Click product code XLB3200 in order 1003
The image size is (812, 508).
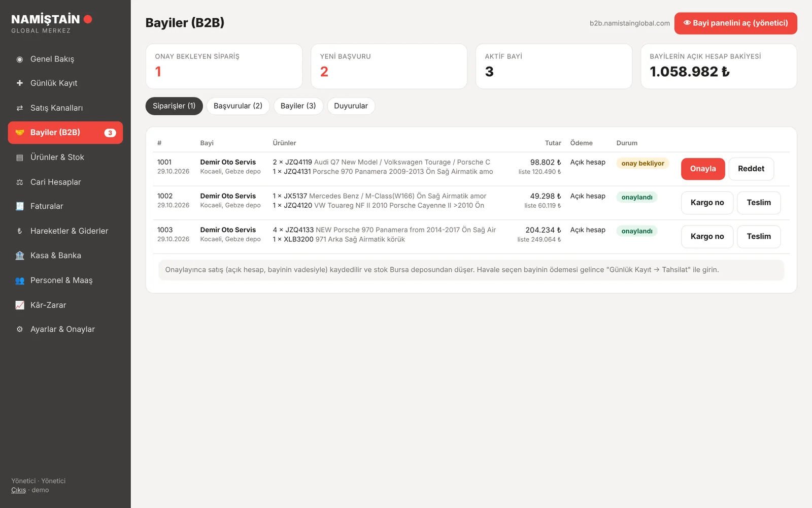click(298, 239)
